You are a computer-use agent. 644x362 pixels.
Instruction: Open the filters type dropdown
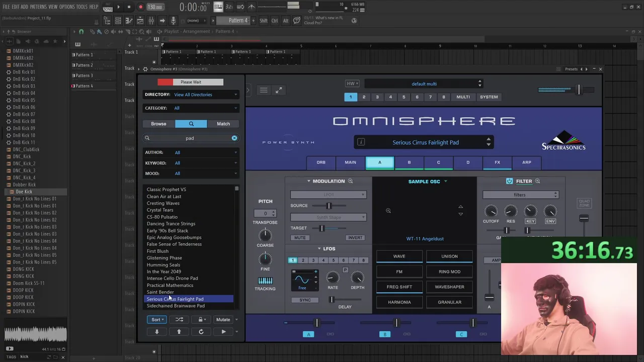point(520,195)
